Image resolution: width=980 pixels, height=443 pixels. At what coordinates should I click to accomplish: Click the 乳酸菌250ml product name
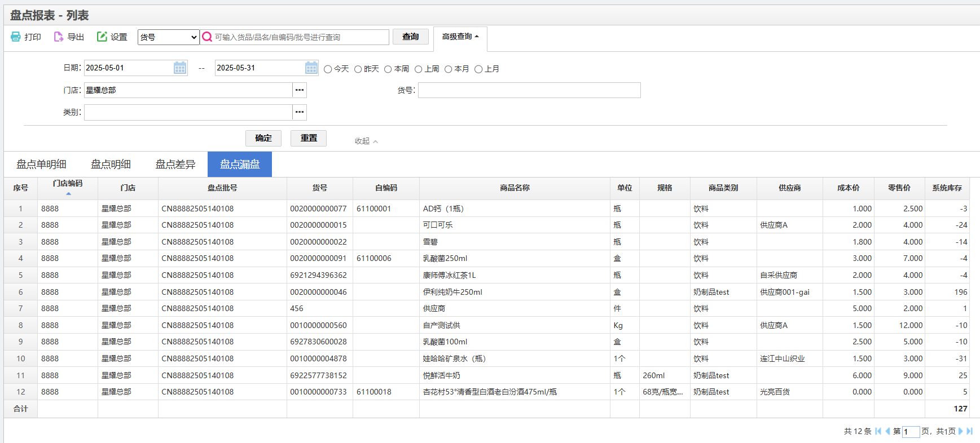click(x=445, y=258)
